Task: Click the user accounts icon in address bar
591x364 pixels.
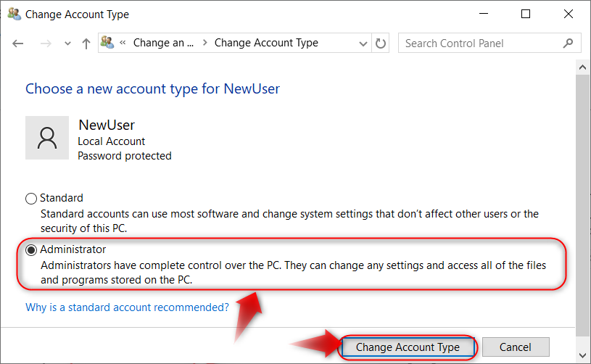Action: click(x=107, y=43)
